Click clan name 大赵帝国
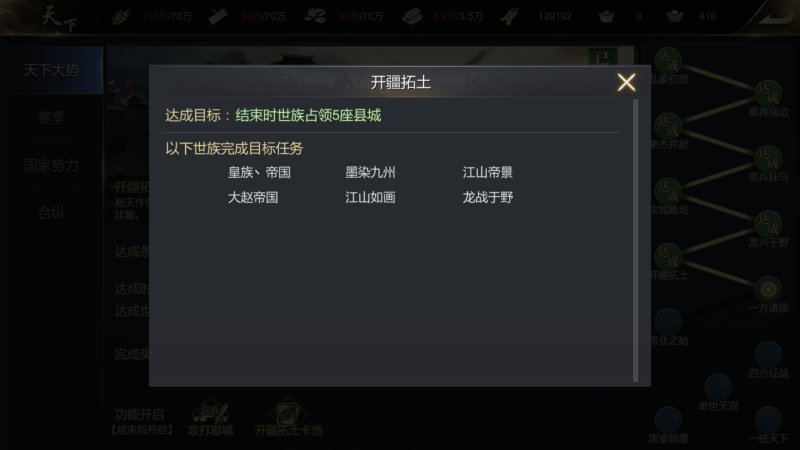Image resolution: width=800 pixels, height=450 pixels. coord(253,197)
